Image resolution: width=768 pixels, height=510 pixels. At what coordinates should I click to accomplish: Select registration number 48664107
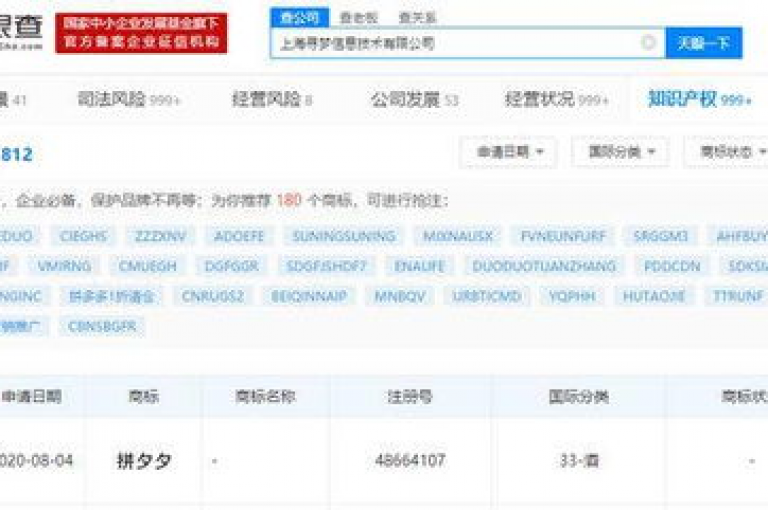tap(410, 460)
